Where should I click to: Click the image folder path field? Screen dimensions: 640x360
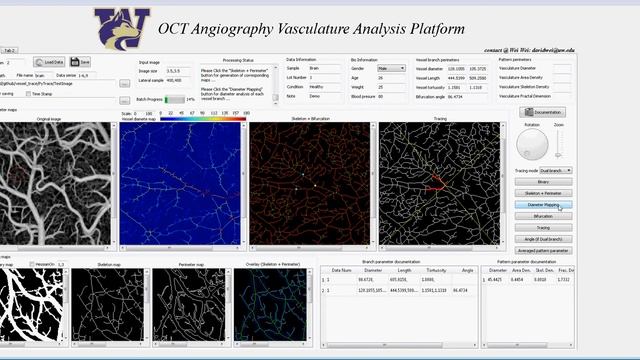[x=58, y=83]
